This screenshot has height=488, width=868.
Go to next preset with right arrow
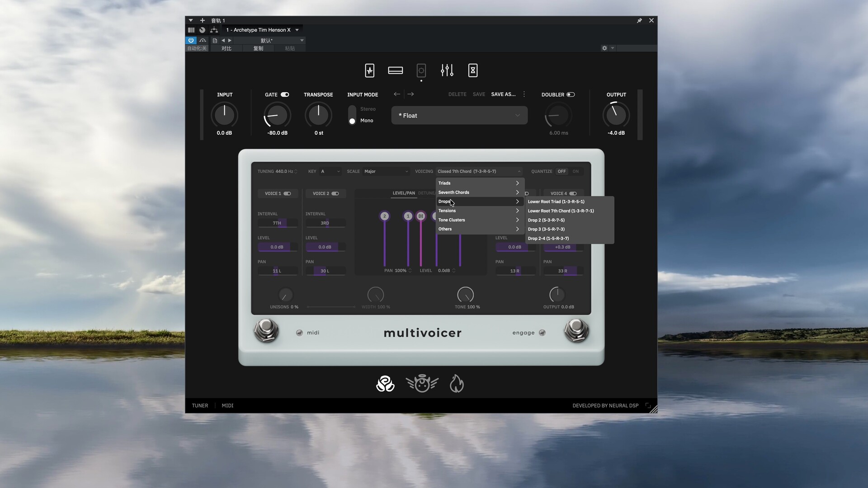(410, 94)
